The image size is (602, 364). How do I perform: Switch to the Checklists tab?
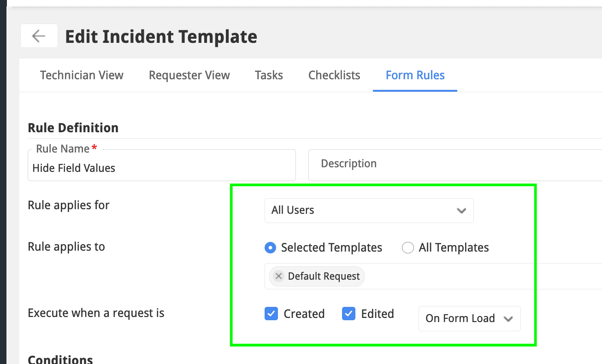click(x=334, y=75)
